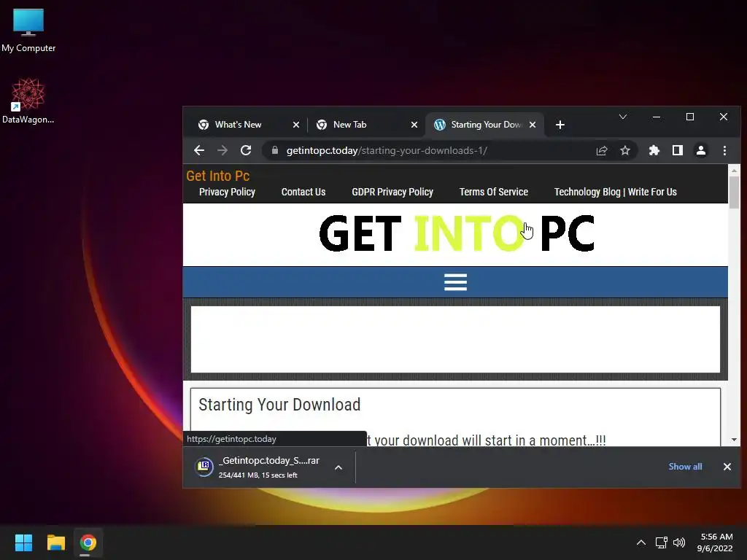Click Show all downloads

tap(685, 467)
